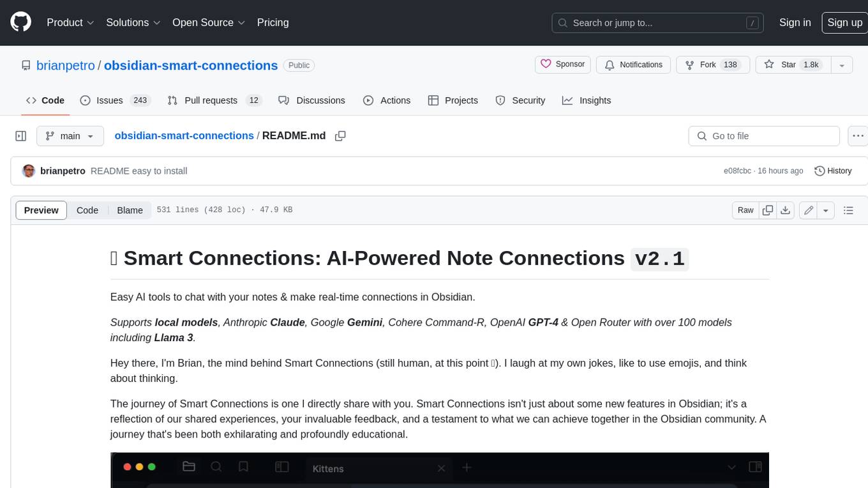The height and width of the screenshot is (488, 868).
Task: Click the Issues count badge 243
Action: click(x=140, y=100)
